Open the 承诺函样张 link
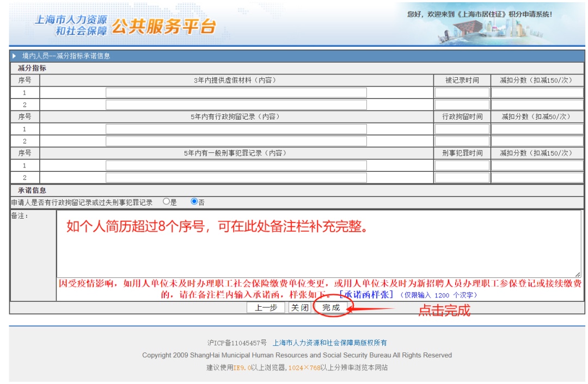The height and width of the screenshot is (384, 588). (366, 294)
